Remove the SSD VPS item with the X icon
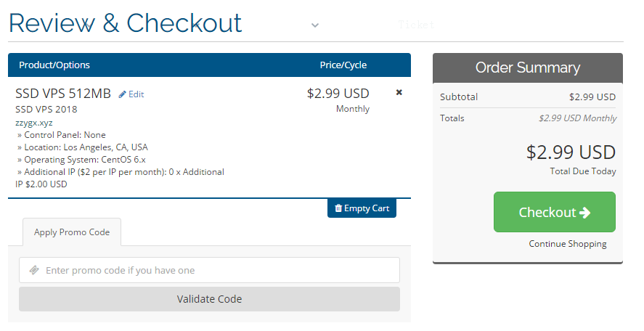644x331 pixels. click(x=399, y=92)
